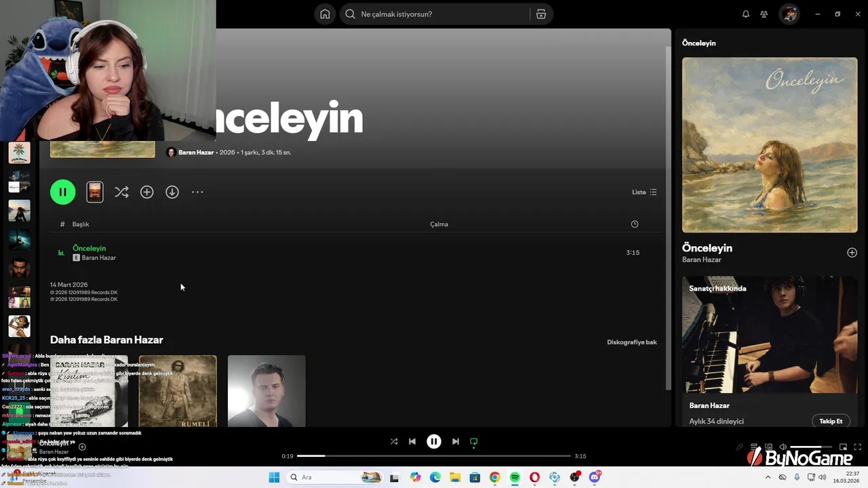Seek on the playback progress bar
The height and width of the screenshot is (488, 868).
tap(434, 456)
